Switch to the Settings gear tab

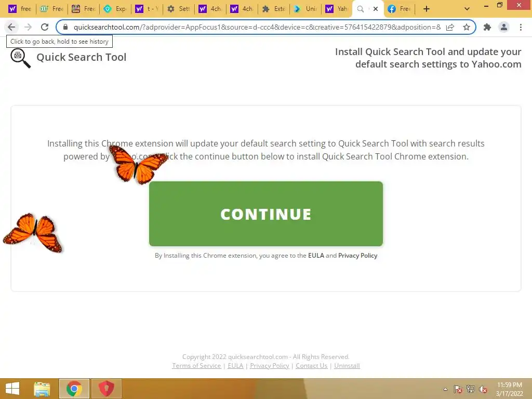(x=179, y=9)
